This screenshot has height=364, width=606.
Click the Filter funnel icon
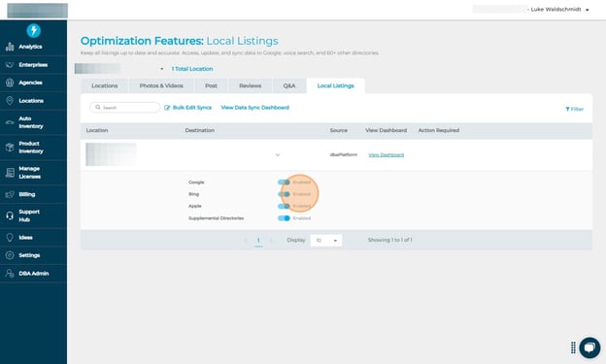coord(567,110)
